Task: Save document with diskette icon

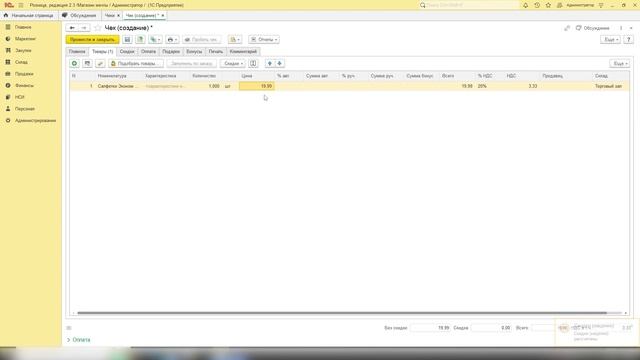Action: [127, 40]
